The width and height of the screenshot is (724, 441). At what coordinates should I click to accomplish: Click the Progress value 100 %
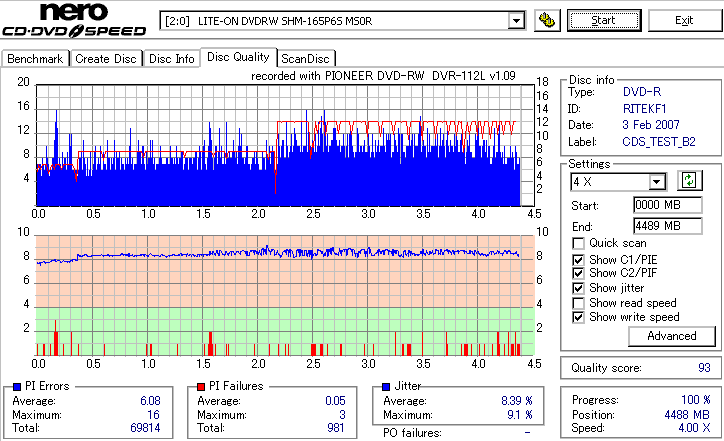coord(695,400)
